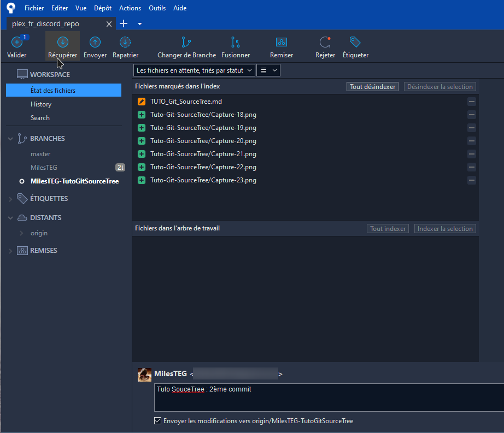Click the SourceTree logo icon
Screen dimensions: 504x433
tap(11, 8)
